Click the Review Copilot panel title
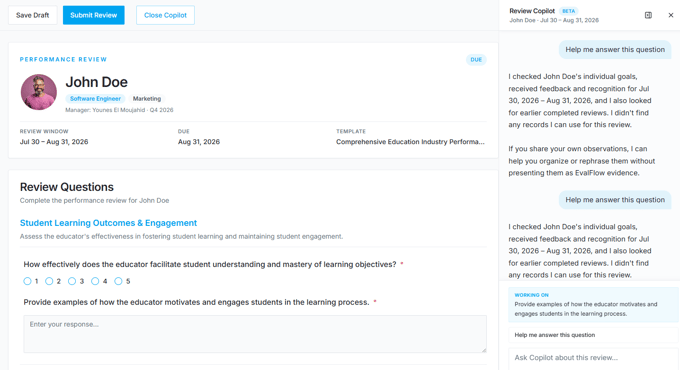This screenshot has height=370, width=680. (x=532, y=11)
